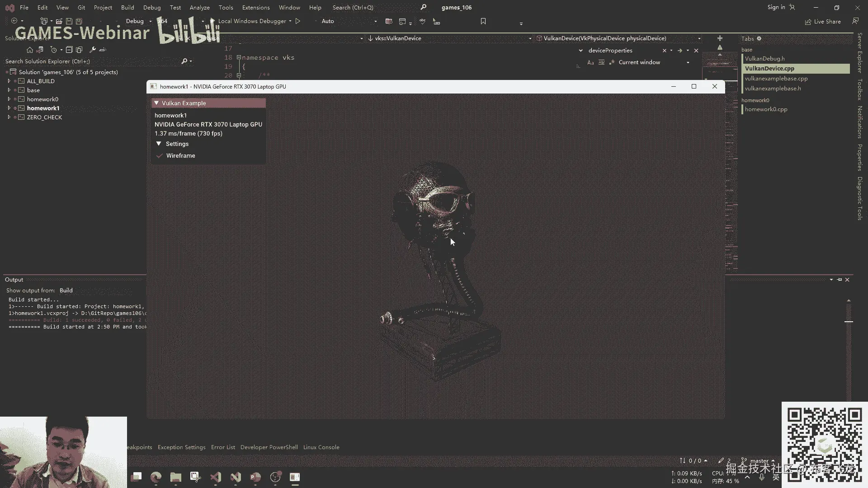
Task: Open Solution Explorer properties wrench icon
Action: tap(93, 50)
